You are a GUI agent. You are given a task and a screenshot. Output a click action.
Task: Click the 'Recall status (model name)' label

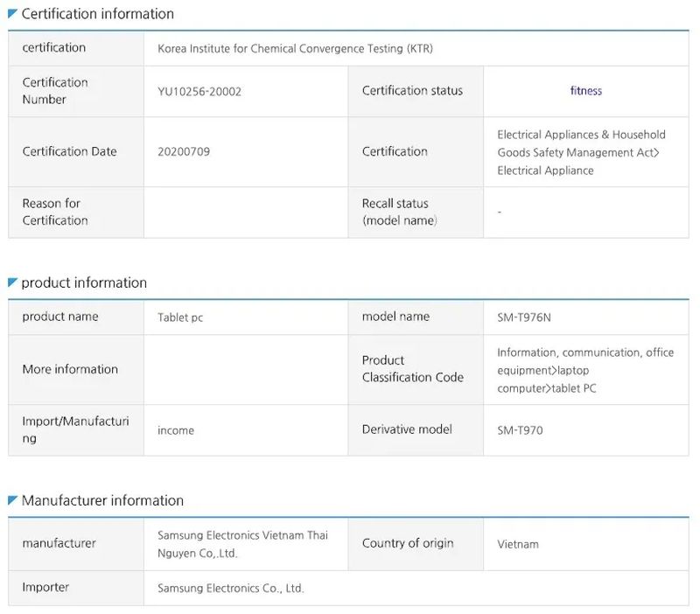click(x=399, y=212)
